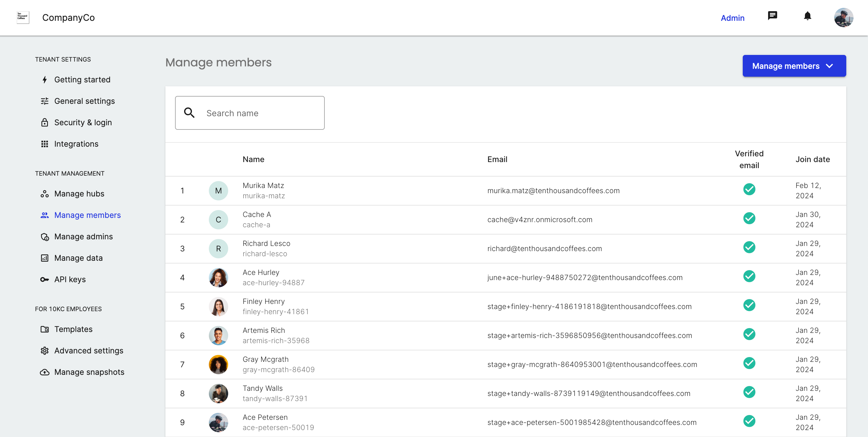868x437 pixels.
Task: Click the Ten Thousand Coffees logo
Action: (23, 18)
